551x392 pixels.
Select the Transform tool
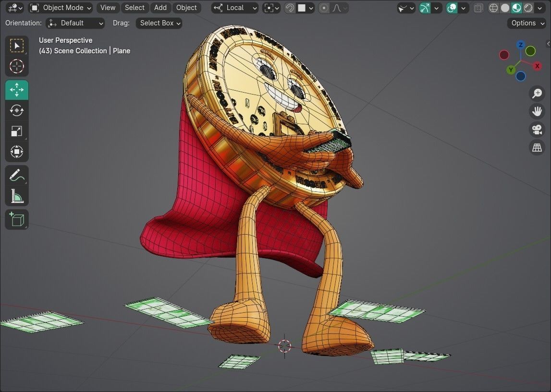17,152
